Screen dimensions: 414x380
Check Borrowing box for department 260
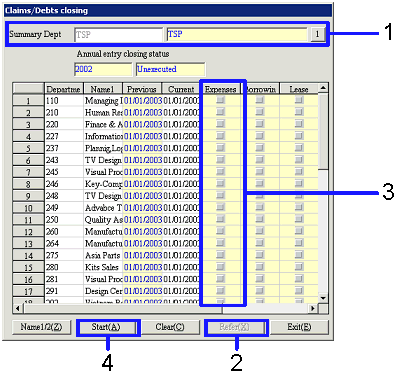(x=260, y=231)
